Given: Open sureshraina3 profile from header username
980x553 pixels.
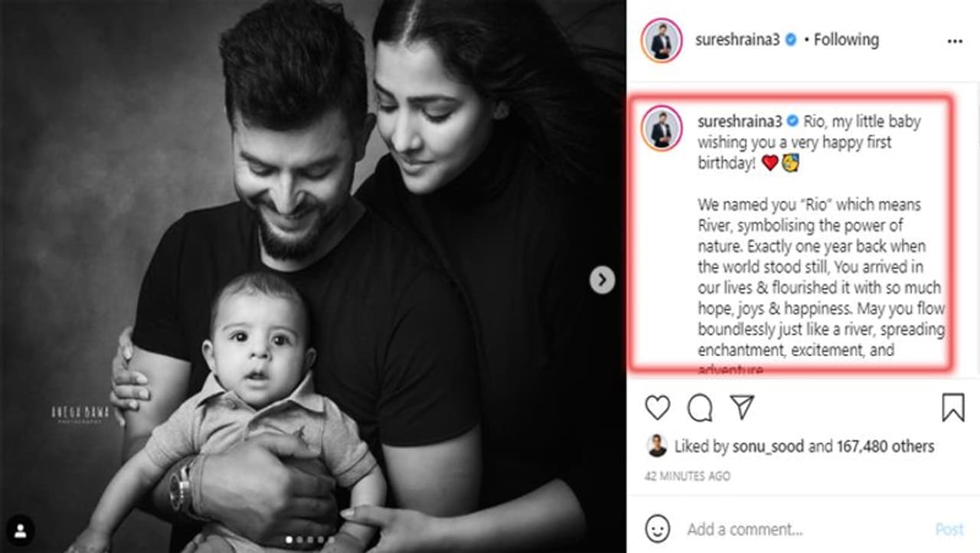Looking at the screenshot, I should pos(737,40).
